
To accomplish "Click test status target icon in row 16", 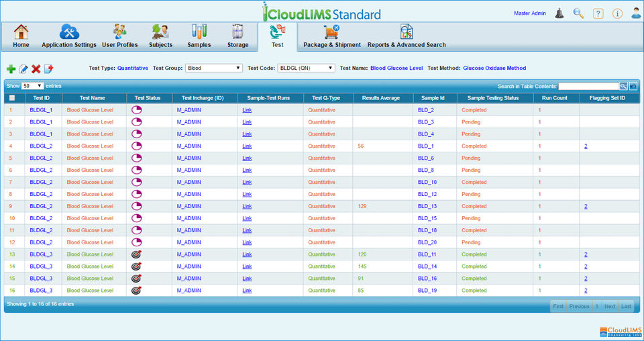I will 136,291.
